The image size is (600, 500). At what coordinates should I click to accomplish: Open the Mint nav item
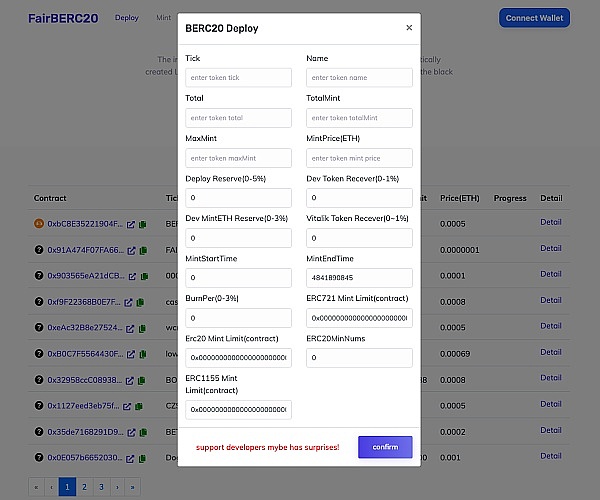163,18
